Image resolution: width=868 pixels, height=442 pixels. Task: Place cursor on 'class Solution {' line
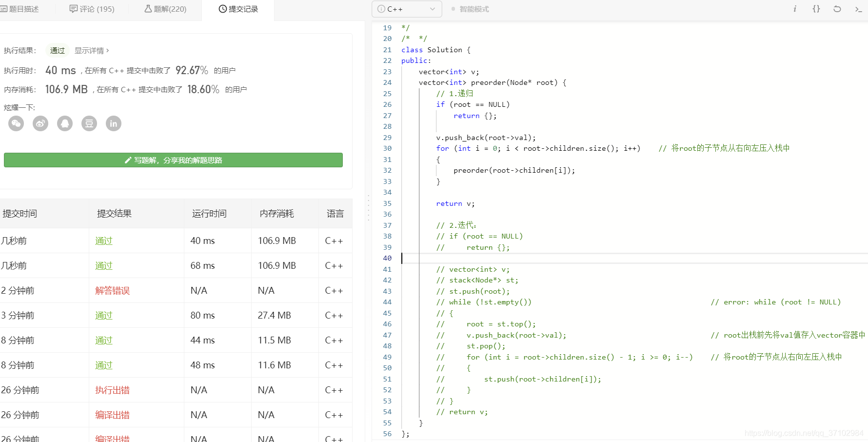[x=436, y=50]
